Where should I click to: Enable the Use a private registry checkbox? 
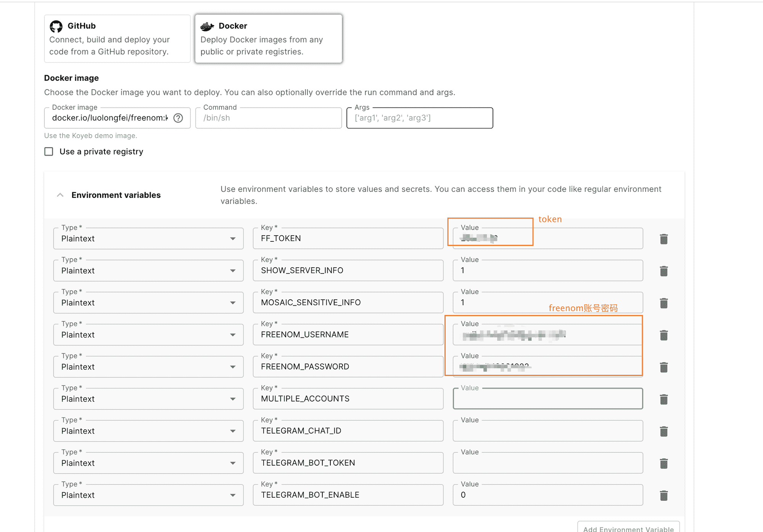coord(49,151)
